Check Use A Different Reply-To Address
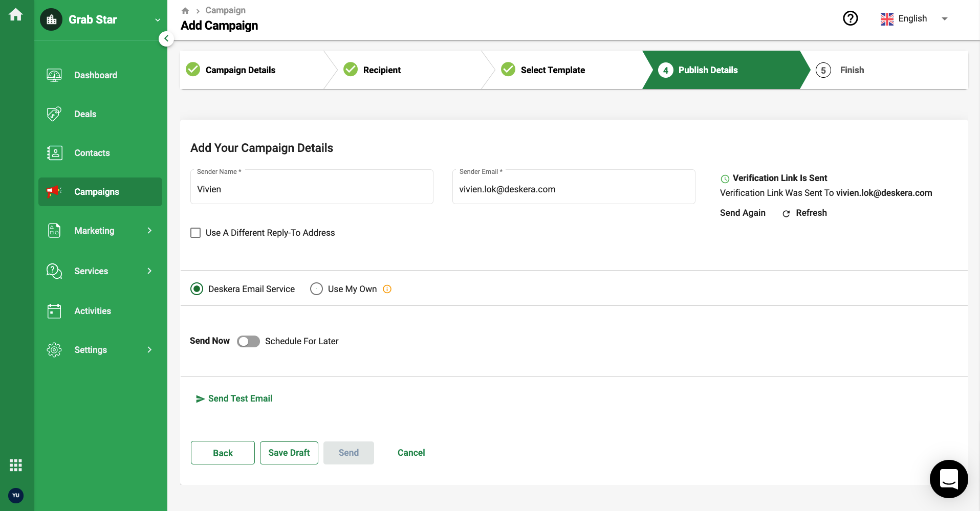 (x=195, y=233)
